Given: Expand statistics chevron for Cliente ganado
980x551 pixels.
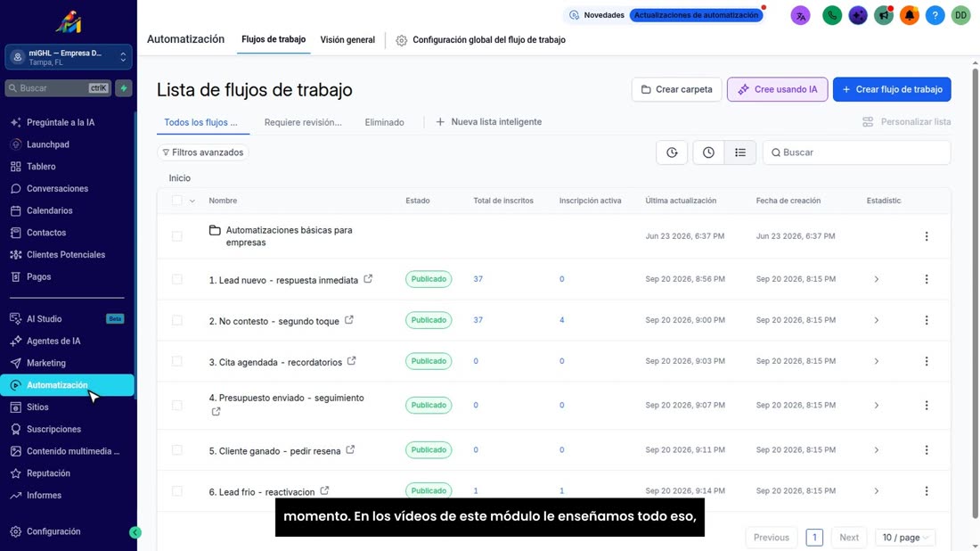Looking at the screenshot, I should (877, 450).
